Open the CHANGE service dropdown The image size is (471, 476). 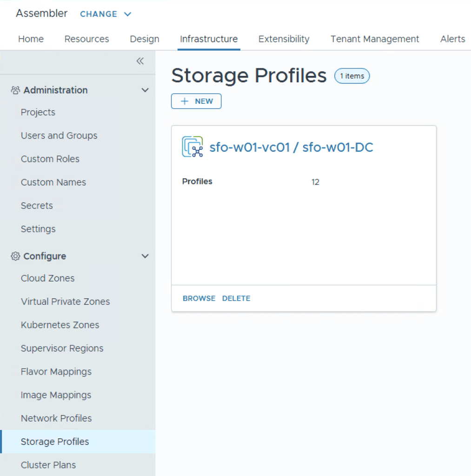click(x=106, y=14)
